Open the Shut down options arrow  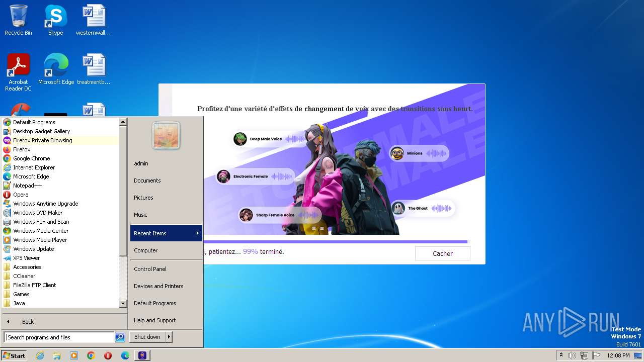coord(169,337)
